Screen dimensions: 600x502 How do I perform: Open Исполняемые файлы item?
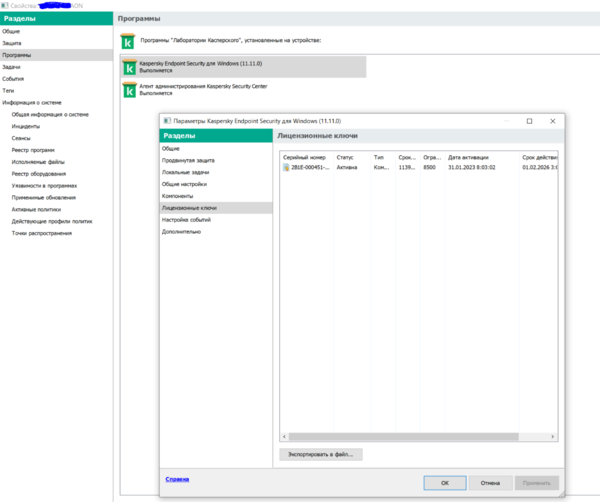tap(38, 162)
